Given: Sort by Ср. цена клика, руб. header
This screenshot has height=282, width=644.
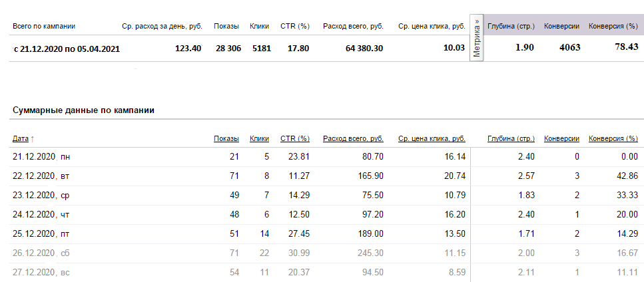Looking at the screenshot, I should tap(432, 139).
